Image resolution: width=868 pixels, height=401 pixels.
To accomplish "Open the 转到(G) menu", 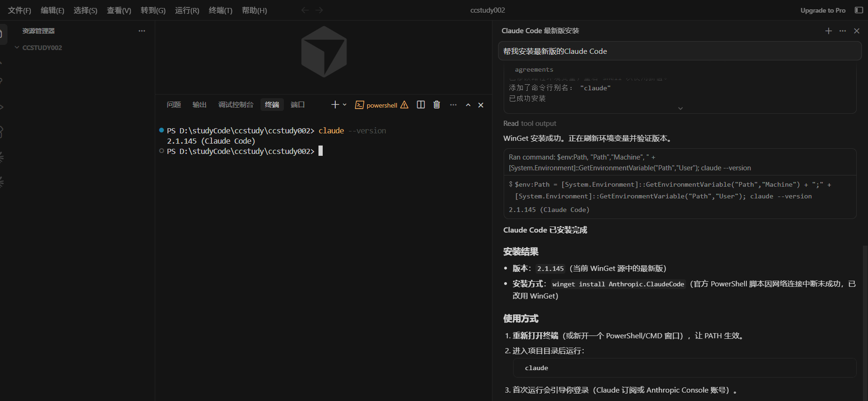I will (x=153, y=10).
